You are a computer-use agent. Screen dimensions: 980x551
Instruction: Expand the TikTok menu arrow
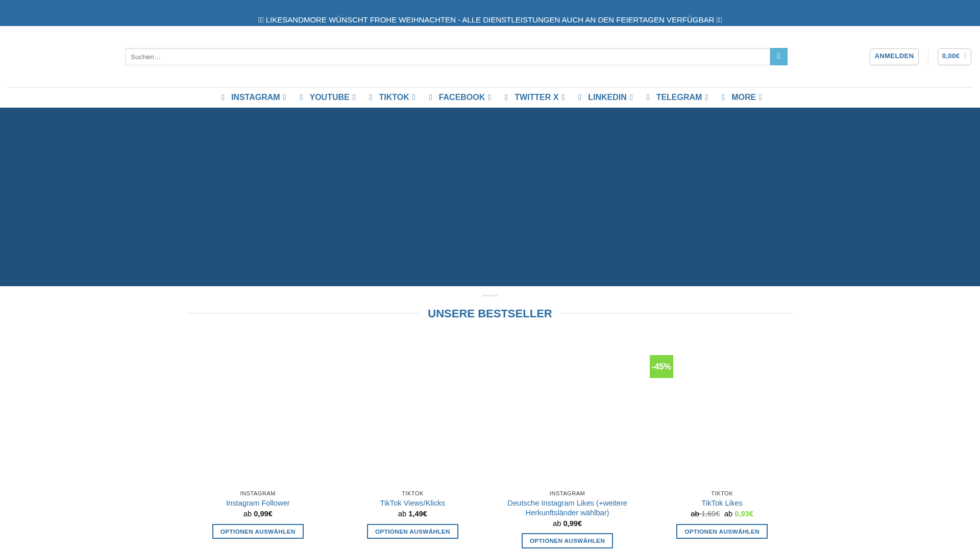[413, 97]
